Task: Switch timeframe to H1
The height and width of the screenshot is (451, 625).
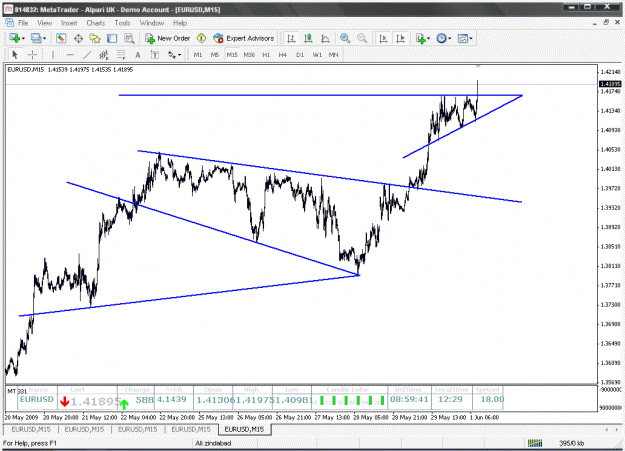Action: pos(266,55)
